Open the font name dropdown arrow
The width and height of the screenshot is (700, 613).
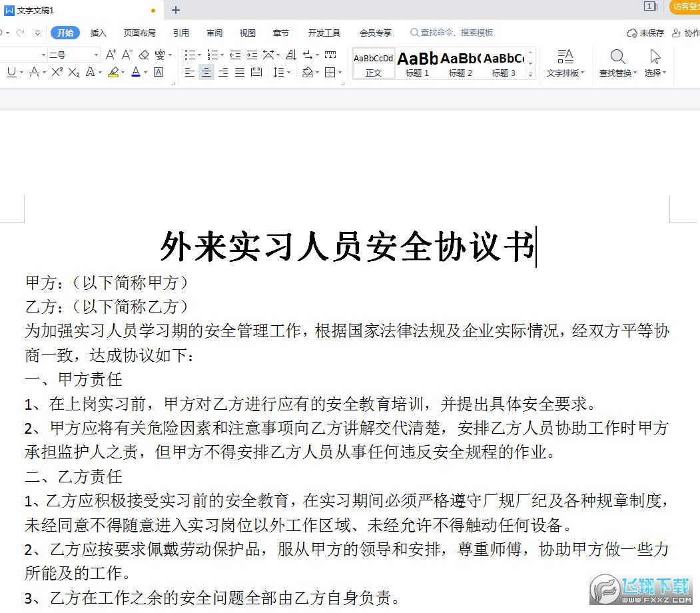coord(43,55)
